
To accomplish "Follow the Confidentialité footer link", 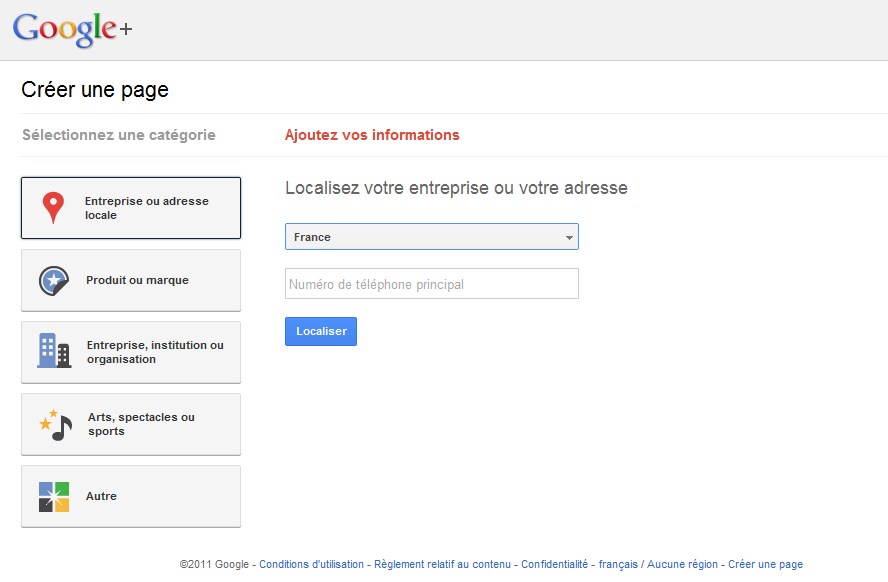I will pos(554,564).
